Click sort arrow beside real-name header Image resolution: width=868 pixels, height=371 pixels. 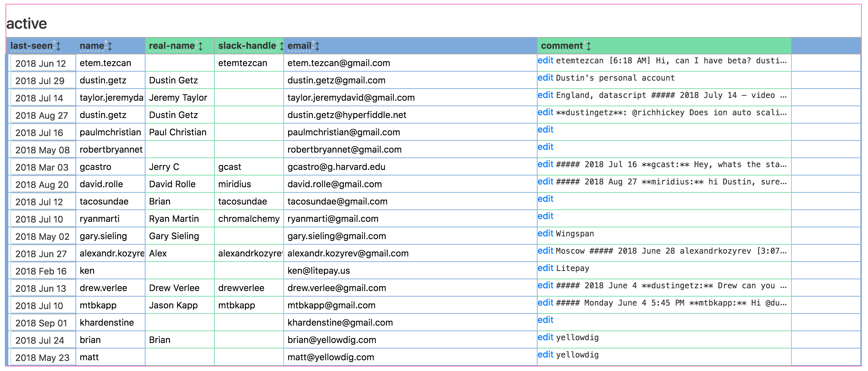[201, 46]
